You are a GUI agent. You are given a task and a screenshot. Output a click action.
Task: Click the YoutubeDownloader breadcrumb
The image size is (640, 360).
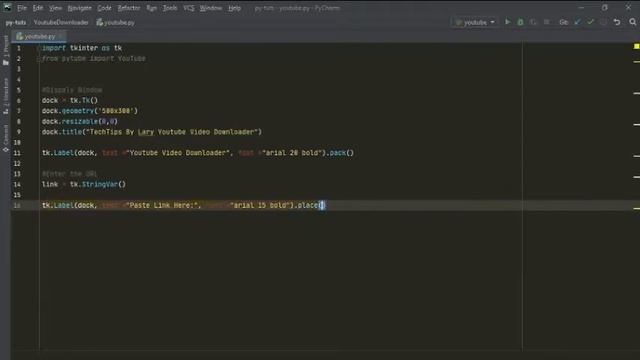pos(61,23)
